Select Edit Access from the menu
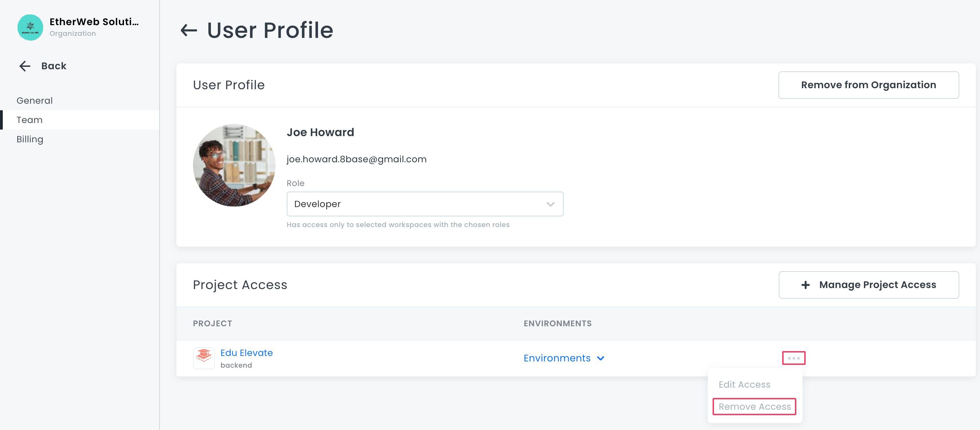The image size is (980, 430). 744,384
